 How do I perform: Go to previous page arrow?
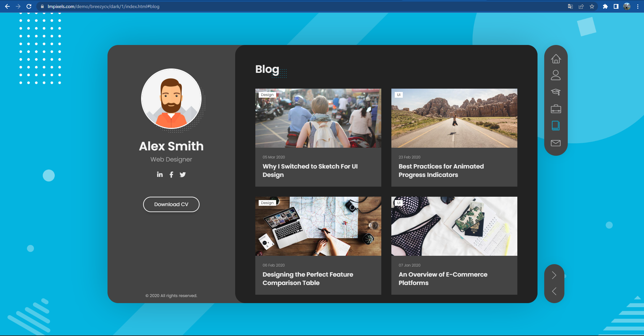coord(554,291)
